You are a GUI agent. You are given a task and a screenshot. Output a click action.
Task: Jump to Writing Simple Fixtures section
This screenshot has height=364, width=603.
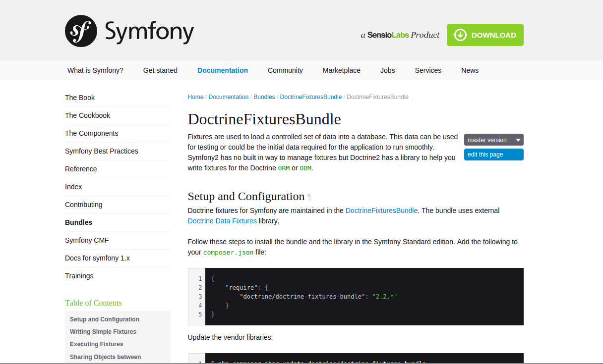click(103, 332)
